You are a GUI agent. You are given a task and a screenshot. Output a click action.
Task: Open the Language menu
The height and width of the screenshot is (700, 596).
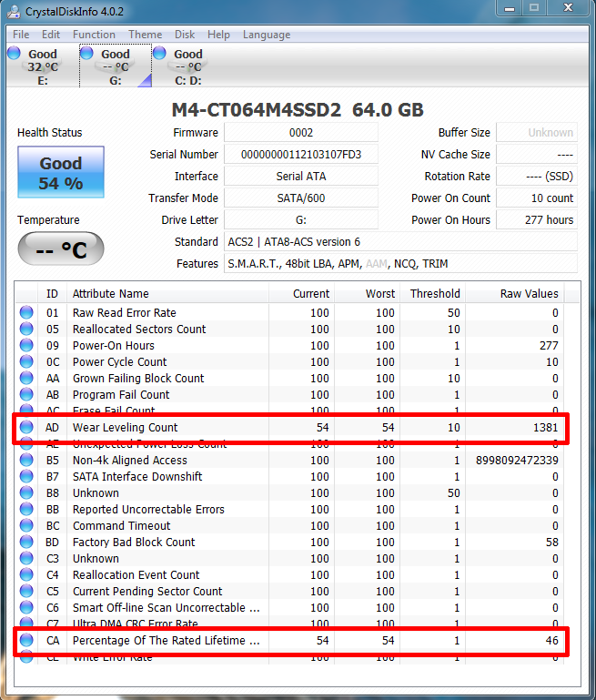coord(267,35)
